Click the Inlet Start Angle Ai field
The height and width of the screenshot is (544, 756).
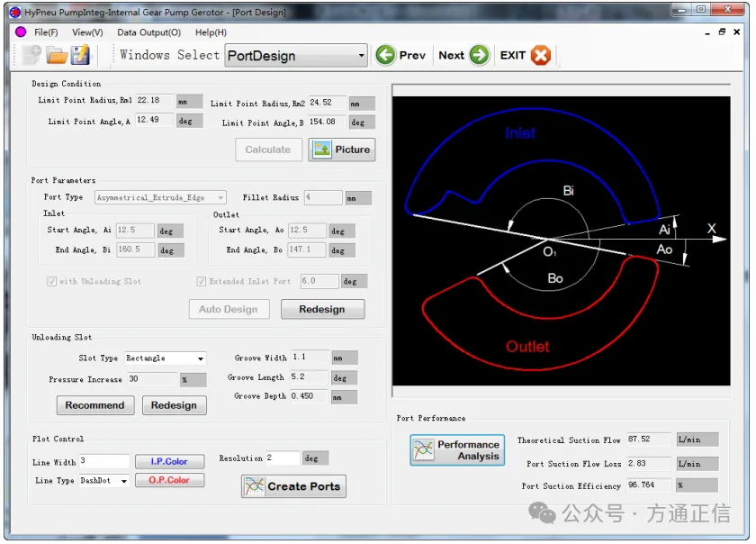click(x=135, y=231)
